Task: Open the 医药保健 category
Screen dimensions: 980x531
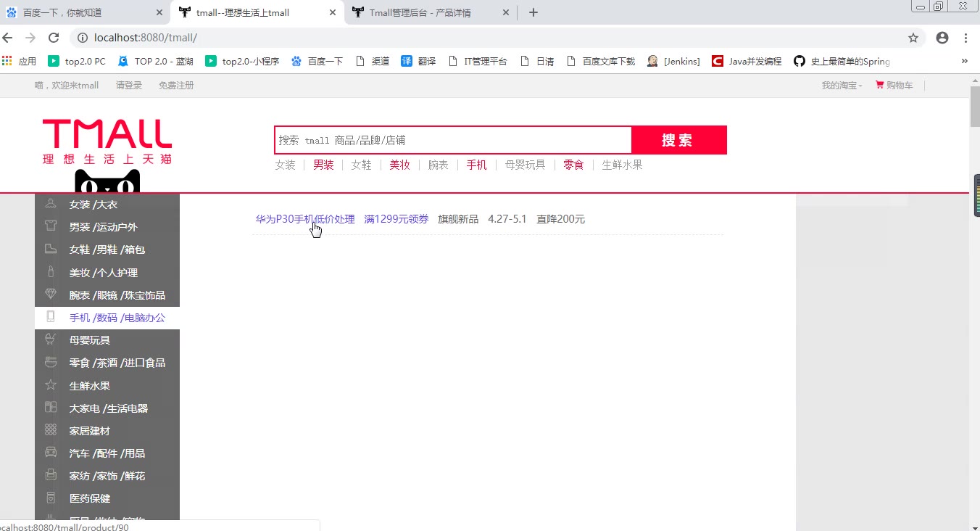Action: pos(90,498)
